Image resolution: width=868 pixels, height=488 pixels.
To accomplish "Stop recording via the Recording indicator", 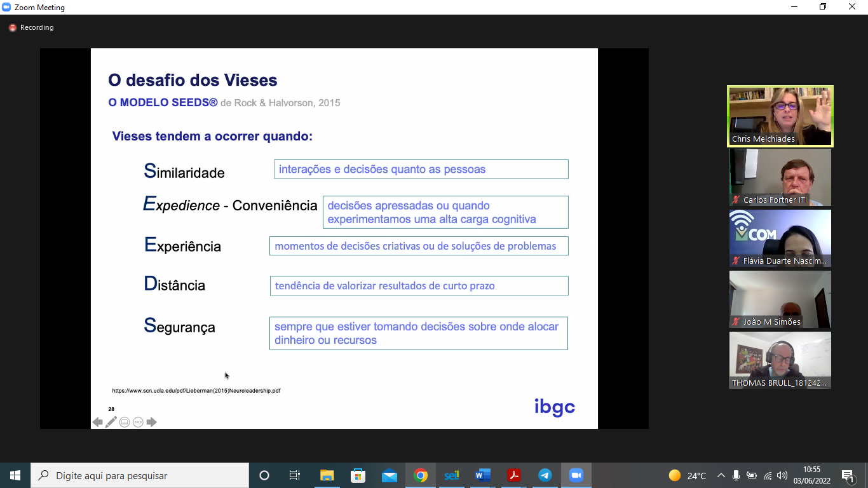I will 31,27.
